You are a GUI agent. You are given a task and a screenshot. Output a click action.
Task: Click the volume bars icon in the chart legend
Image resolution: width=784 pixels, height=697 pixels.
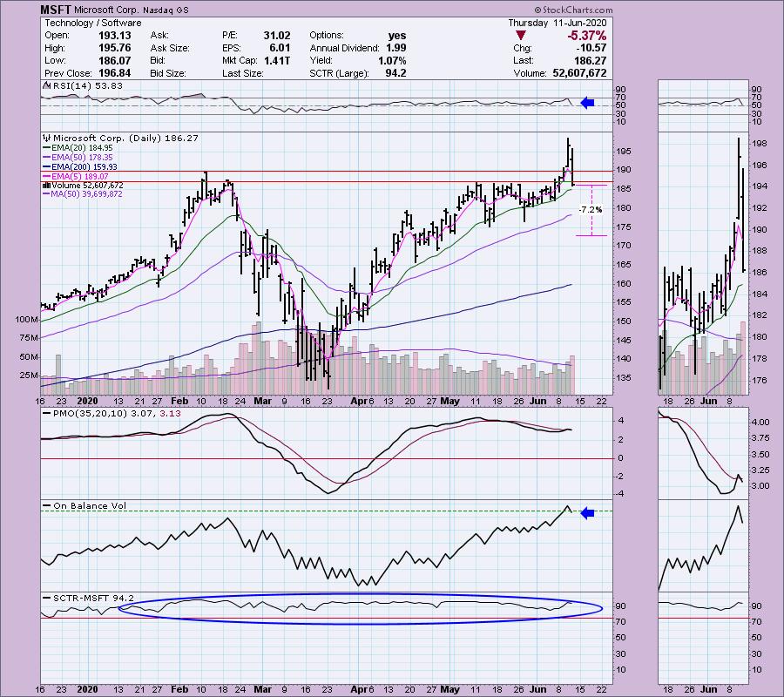(x=47, y=185)
